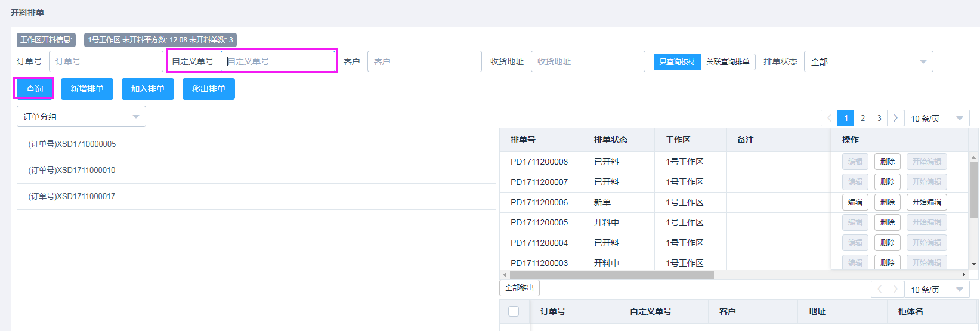The width and height of the screenshot is (980, 331).
Task: Click the 移出排单 button
Action: click(208, 89)
